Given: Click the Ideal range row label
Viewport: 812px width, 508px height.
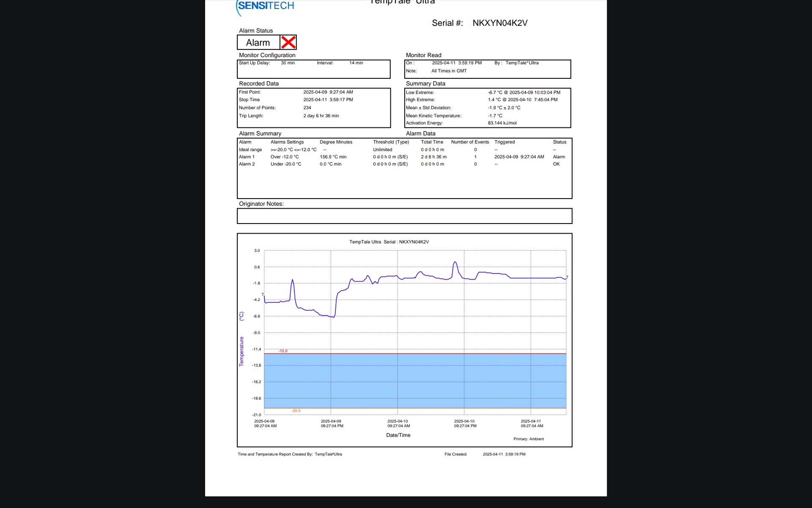Looking at the screenshot, I should click(x=250, y=149).
